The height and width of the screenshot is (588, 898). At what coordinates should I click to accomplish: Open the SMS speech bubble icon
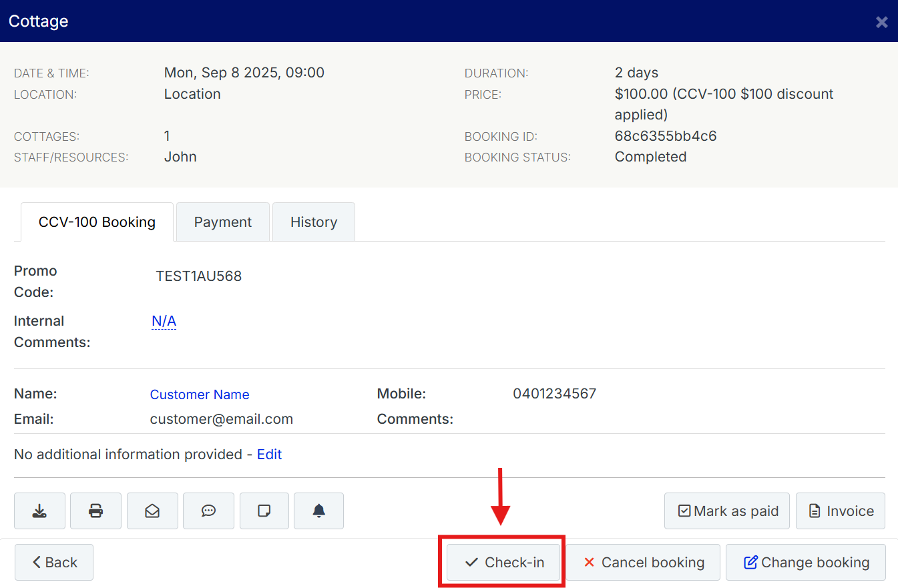click(208, 511)
